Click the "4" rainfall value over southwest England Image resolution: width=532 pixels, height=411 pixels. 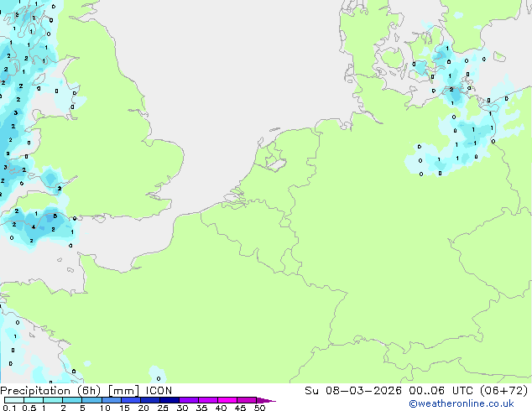point(34,226)
